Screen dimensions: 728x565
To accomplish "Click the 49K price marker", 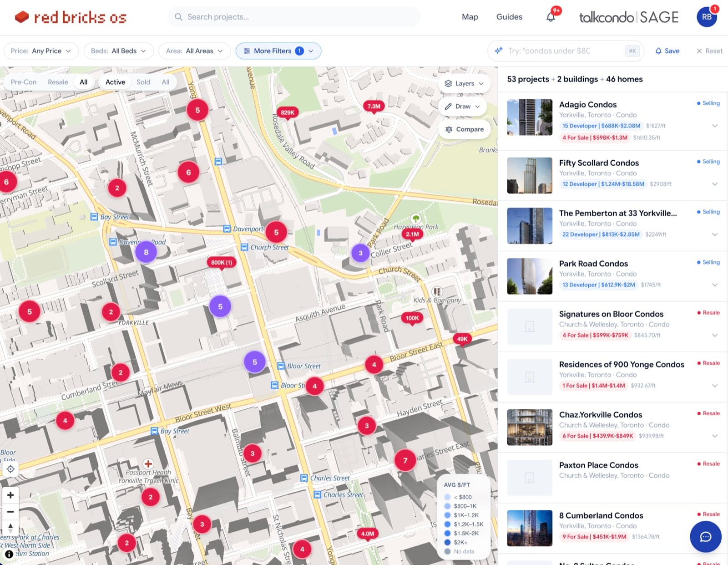I will point(462,339).
